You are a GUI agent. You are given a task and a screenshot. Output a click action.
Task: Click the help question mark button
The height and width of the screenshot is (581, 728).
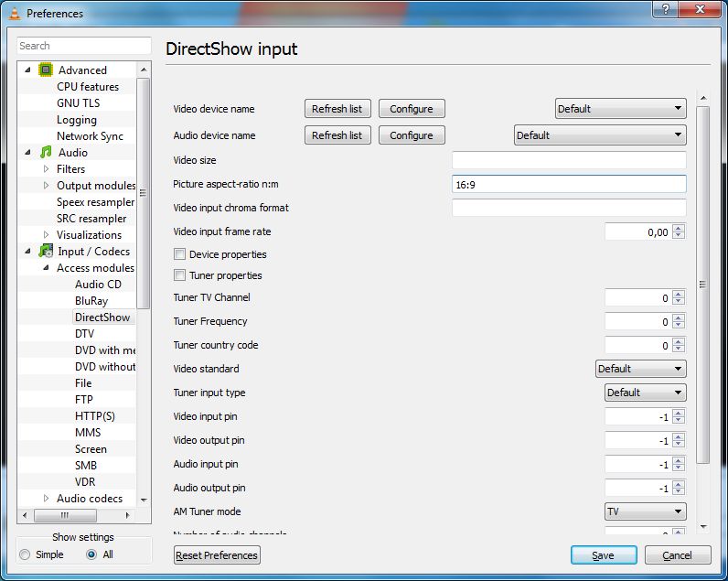pyautogui.click(x=666, y=9)
